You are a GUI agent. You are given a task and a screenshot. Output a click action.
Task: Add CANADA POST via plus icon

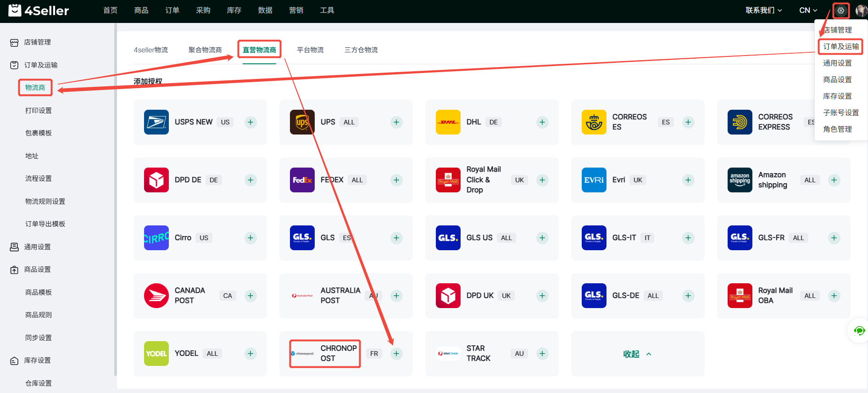pos(250,296)
